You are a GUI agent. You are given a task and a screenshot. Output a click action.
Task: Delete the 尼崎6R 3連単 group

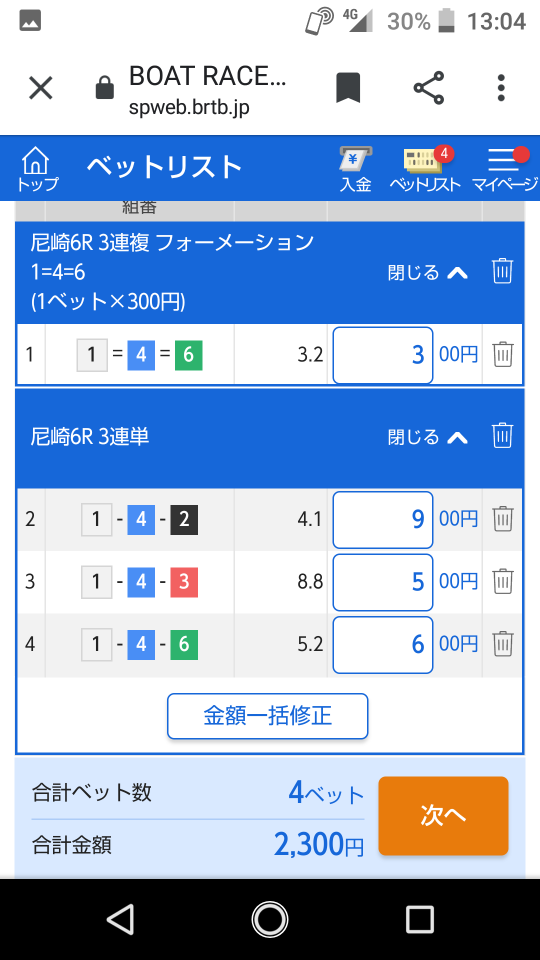pos(502,436)
